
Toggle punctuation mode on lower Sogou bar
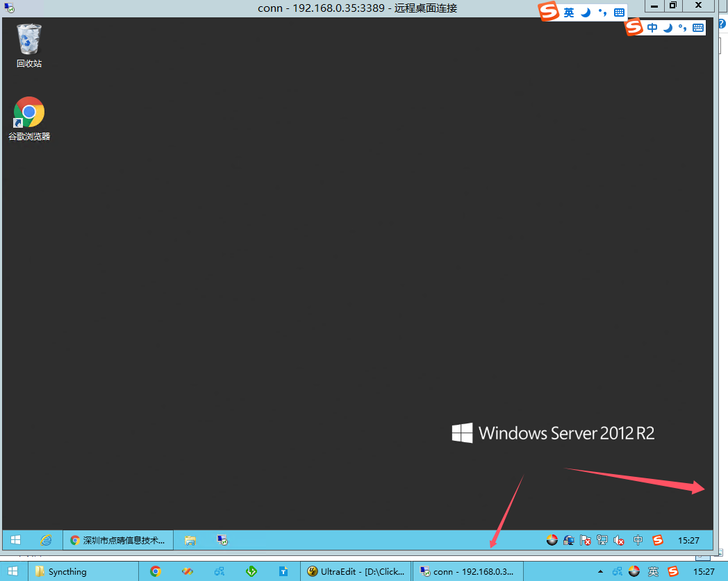[682, 28]
